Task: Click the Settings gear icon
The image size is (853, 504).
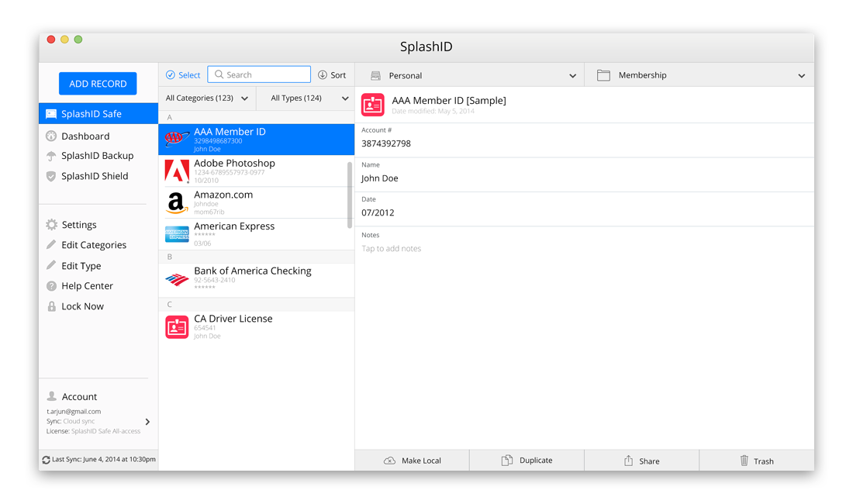Action: [x=52, y=225]
